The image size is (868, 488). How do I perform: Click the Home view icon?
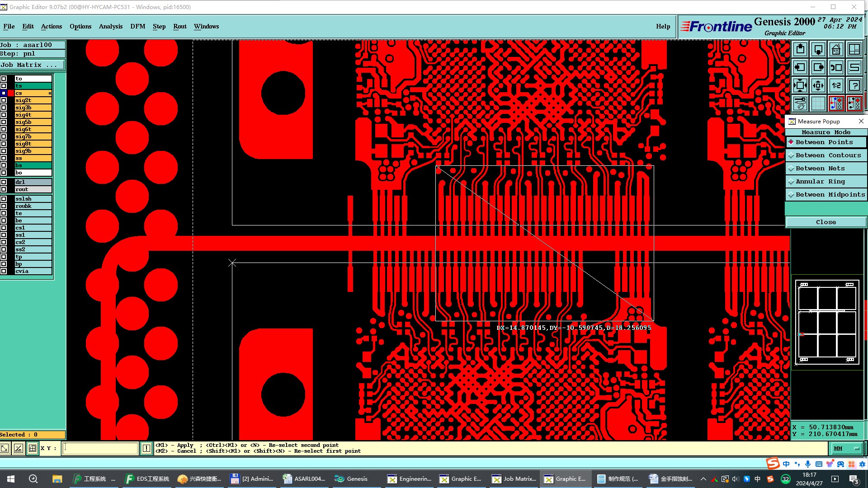836,49
